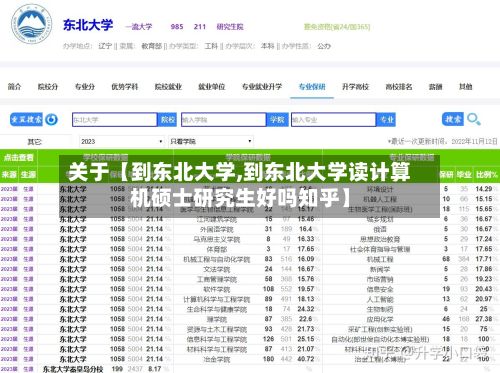The height and width of the screenshot is (373, 500).
Task: Click the 一流大学 tag
Action: pos(138,27)
